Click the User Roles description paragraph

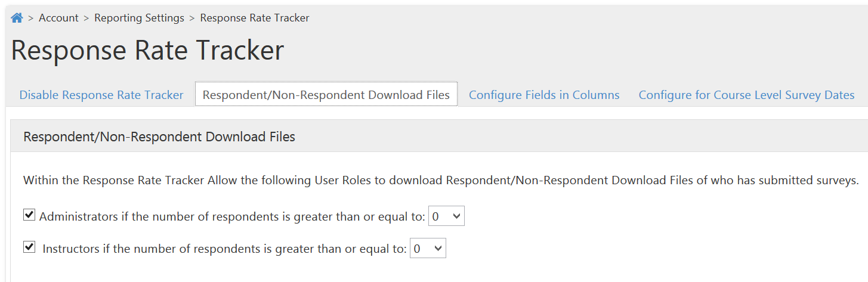point(441,180)
